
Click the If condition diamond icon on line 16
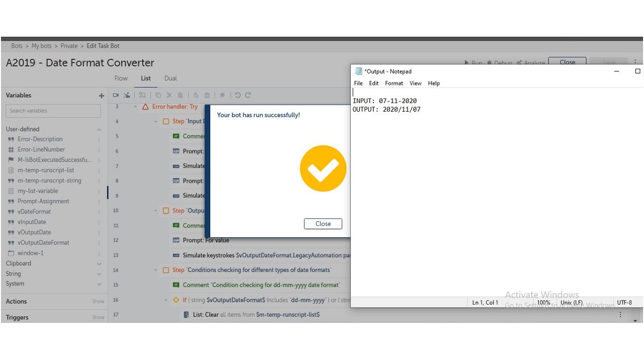[176, 300]
